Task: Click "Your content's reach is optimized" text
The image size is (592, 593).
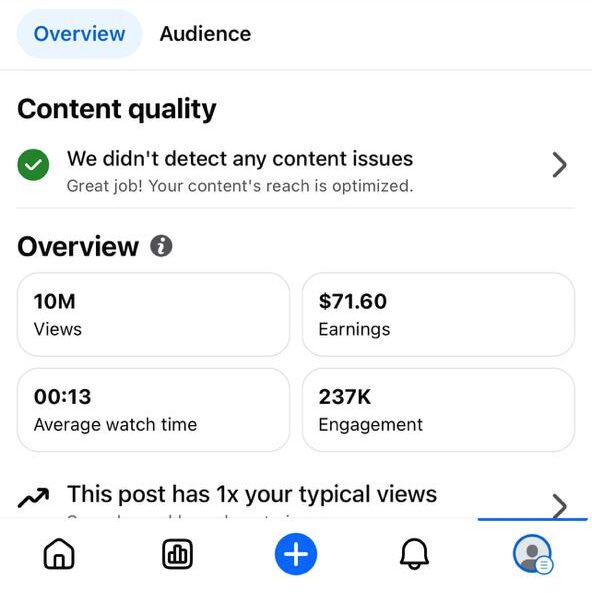Action: [281, 186]
